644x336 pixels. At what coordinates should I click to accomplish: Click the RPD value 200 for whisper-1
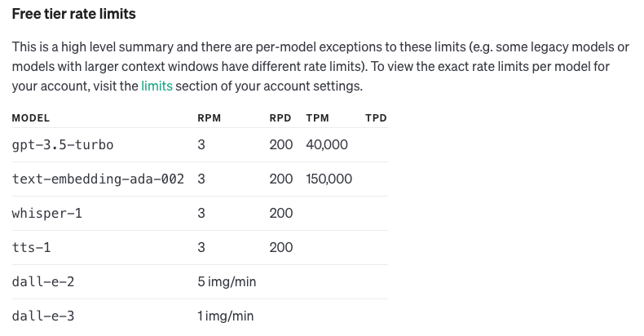click(280, 214)
